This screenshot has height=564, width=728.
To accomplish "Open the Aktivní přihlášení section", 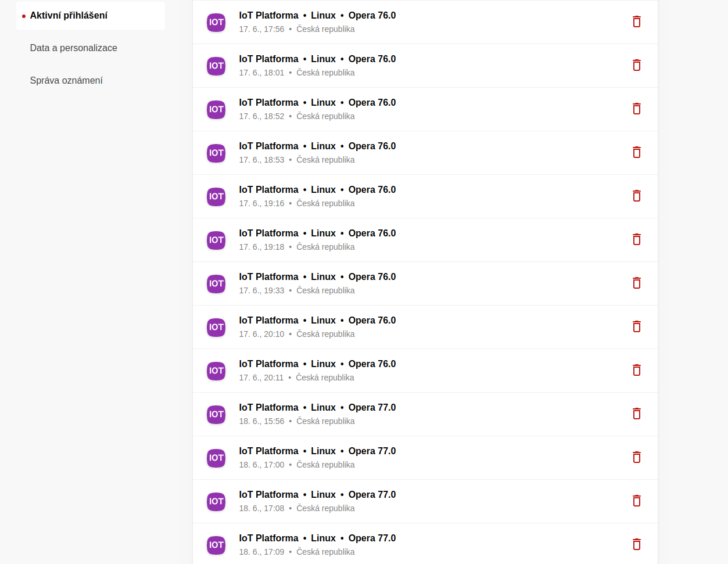I will click(91, 16).
